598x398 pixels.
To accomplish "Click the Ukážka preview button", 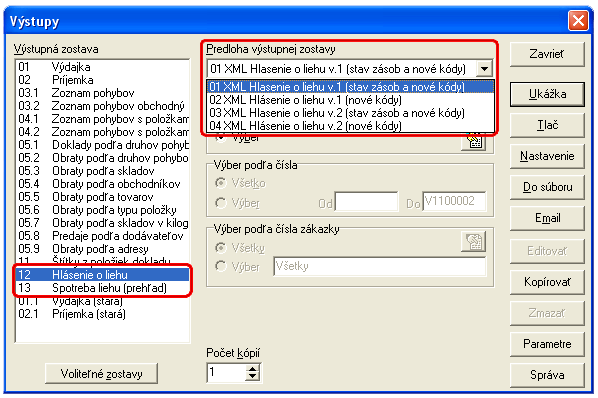I will coord(547,94).
